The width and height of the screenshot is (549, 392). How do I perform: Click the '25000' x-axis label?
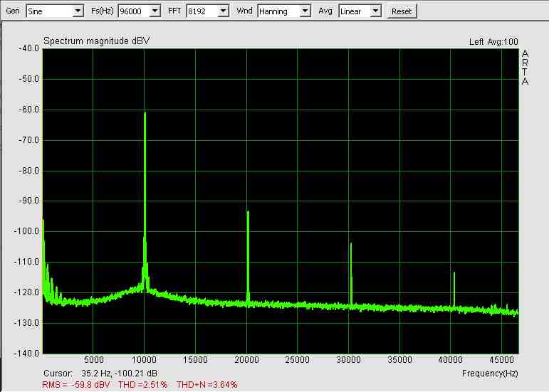click(x=297, y=359)
